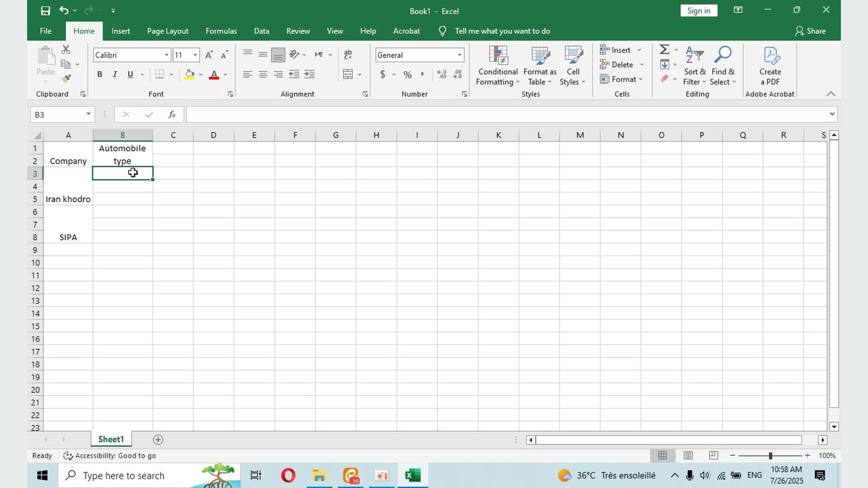Toggle Middle Align for the cell
868x488 pixels.
tap(263, 55)
